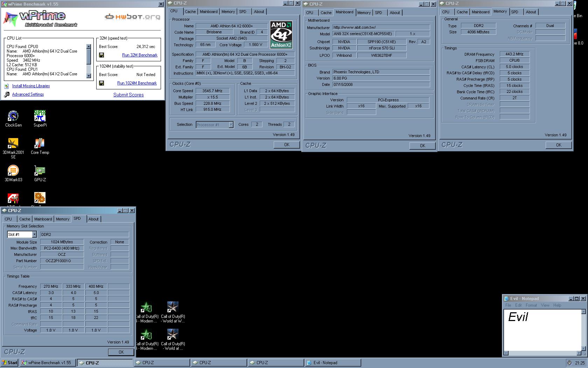The image size is (588, 368).
Task: Open SPD tab in first CPU-Z window
Action: (x=243, y=12)
